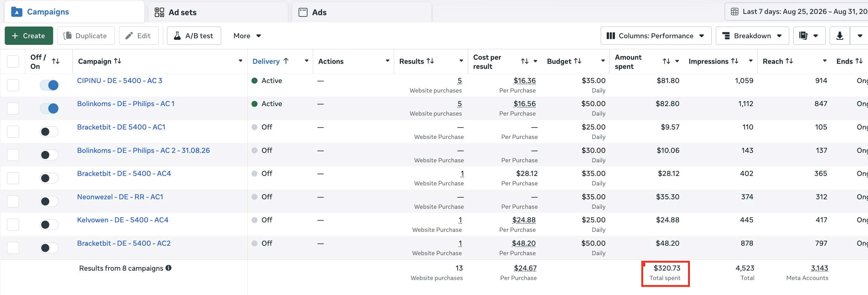
Task: Open the Budget column options arrow
Action: tap(603, 61)
